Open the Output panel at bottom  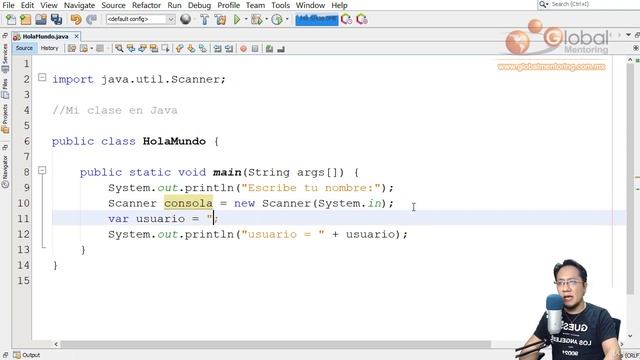(x=27, y=355)
